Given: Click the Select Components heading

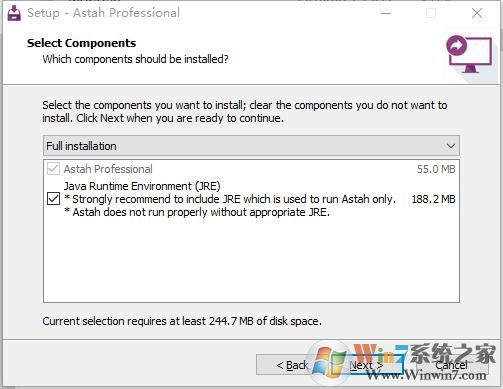Looking at the screenshot, I should pos(81,43).
